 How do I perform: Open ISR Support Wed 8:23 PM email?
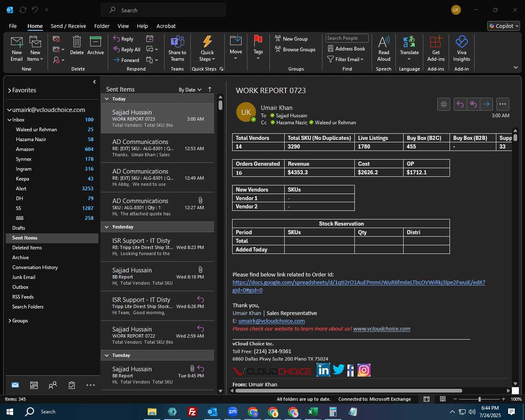[x=157, y=247]
